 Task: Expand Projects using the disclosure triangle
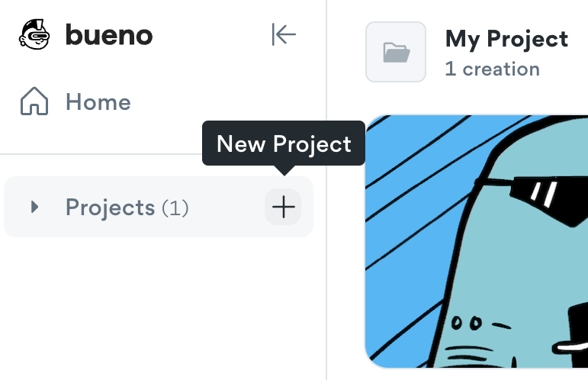tap(34, 207)
